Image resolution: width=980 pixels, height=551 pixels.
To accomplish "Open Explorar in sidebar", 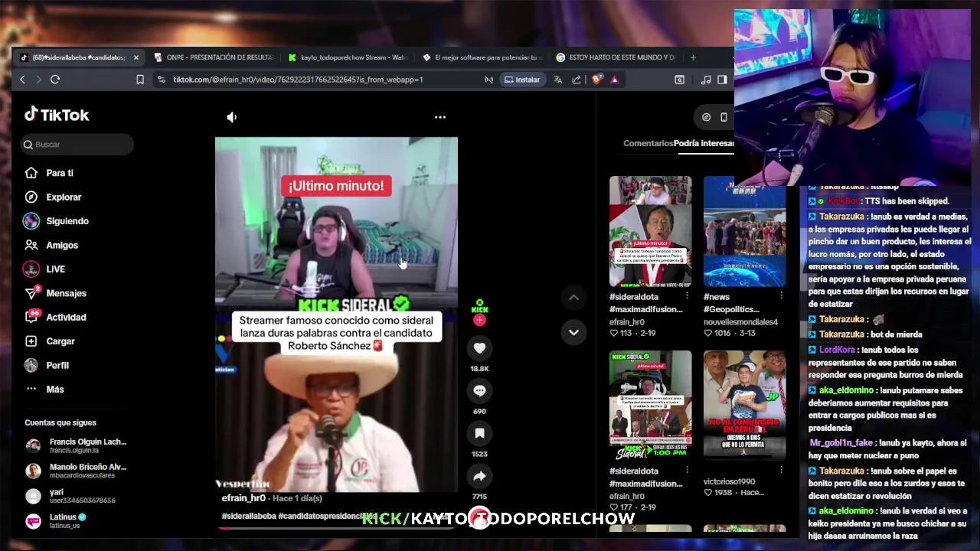I will pyautogui.click(x=64, y=197).
